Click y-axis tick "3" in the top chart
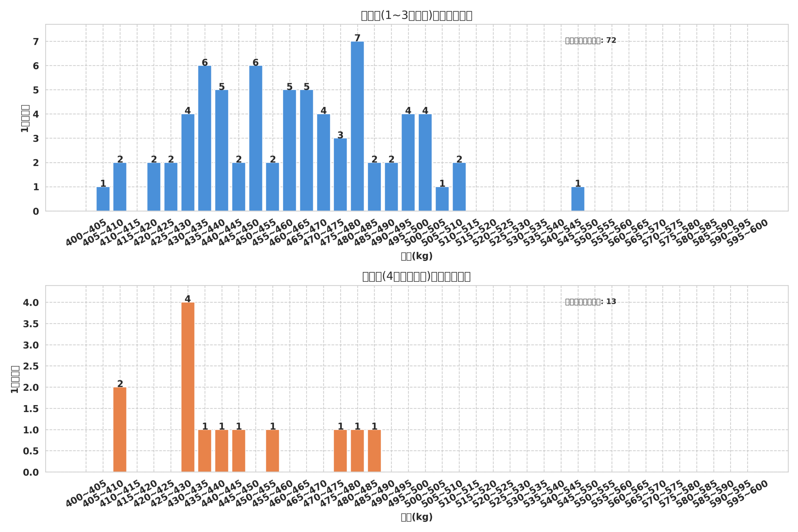This screenshot has height=532, width=798. (36, 139)
